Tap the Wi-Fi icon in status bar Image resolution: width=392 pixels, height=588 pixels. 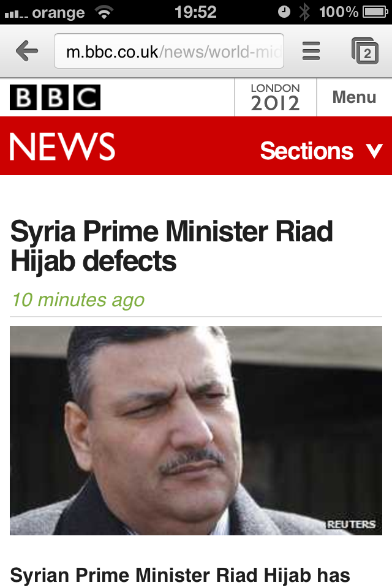(x=104, y=12)
